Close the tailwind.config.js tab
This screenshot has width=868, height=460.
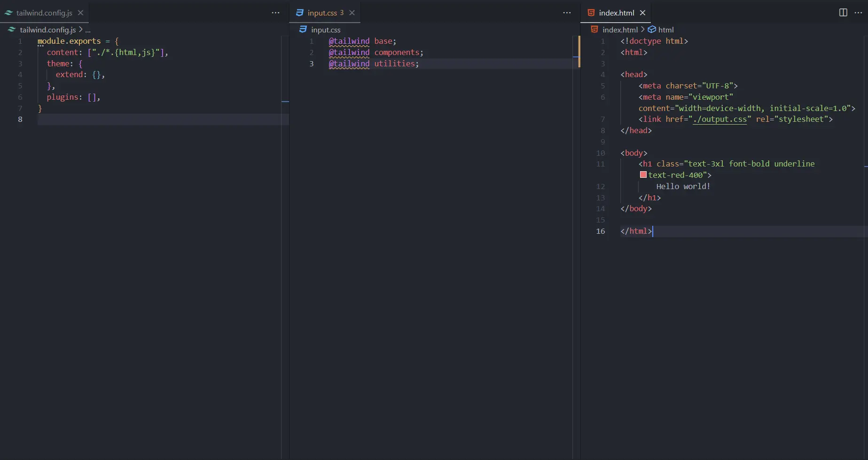[x=80, y=13]
